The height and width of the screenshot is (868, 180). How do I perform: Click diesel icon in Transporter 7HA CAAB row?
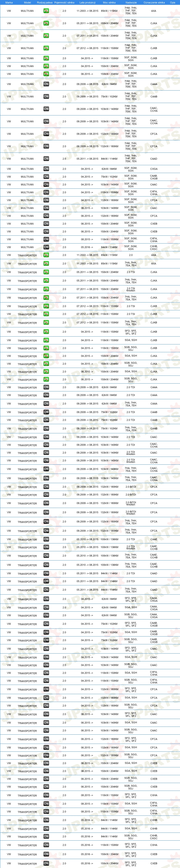(x=46, y=429)
